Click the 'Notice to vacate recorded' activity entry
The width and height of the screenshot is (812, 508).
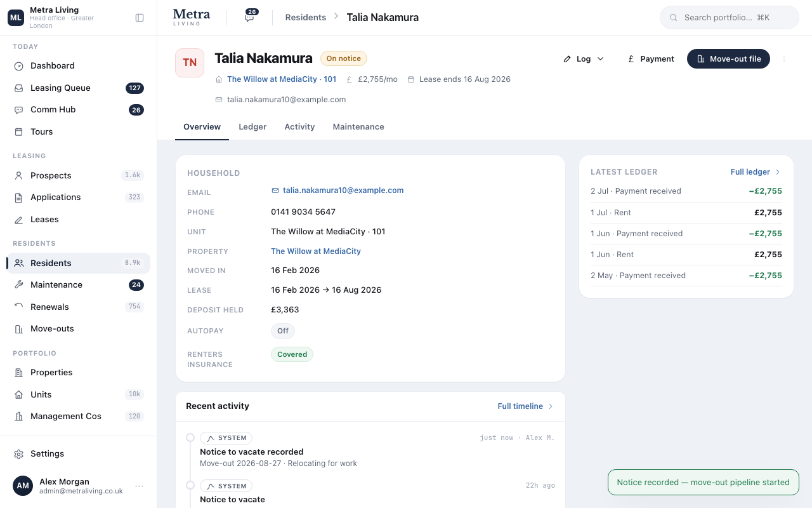(x=370, y=450)
